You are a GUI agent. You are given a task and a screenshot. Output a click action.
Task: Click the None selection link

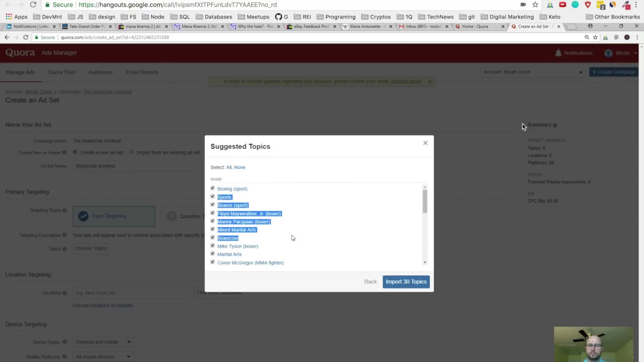coord(239,167)
